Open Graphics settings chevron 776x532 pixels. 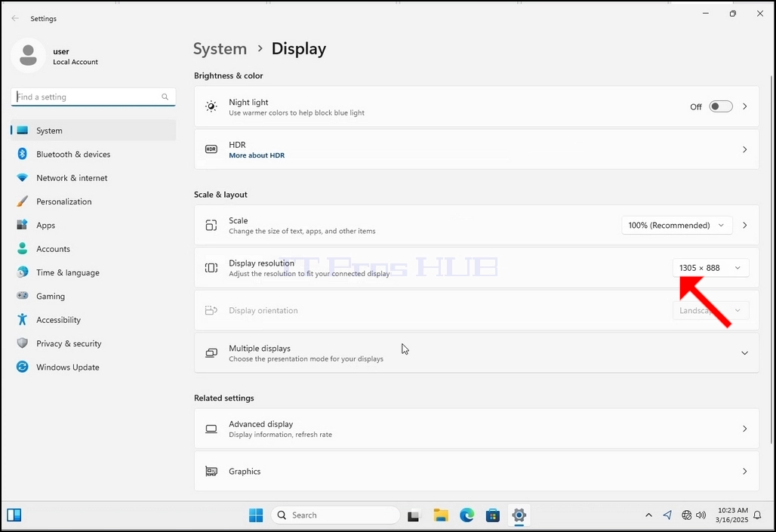tap(744, 471)
